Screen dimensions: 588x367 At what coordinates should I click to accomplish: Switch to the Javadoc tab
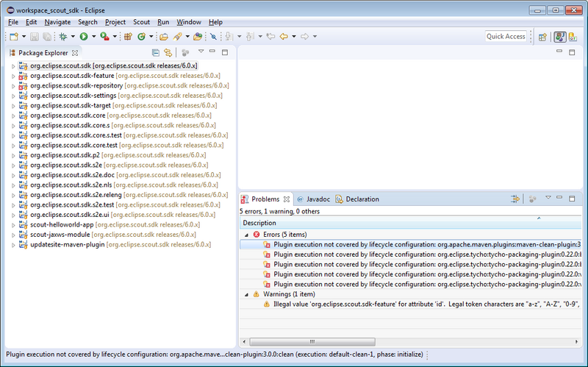point(314,199)
